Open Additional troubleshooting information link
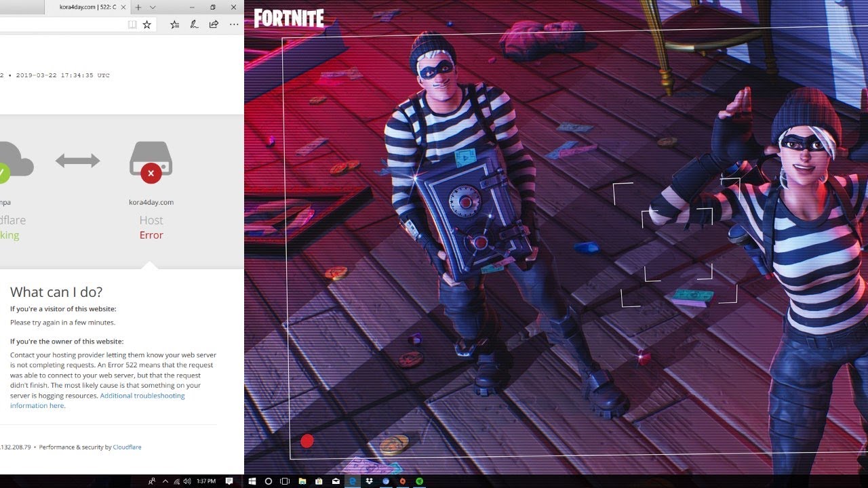Viewport: 868px width, 488px height. 98,401
